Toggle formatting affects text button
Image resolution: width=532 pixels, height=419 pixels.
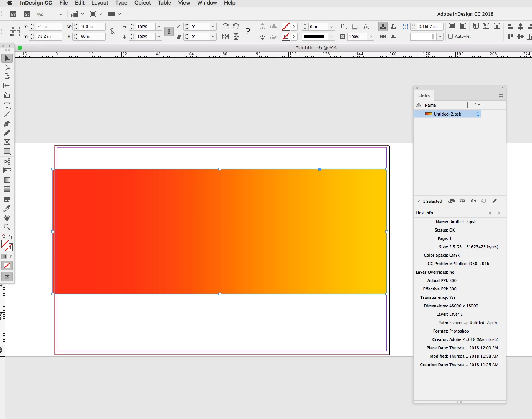(10, 256)
